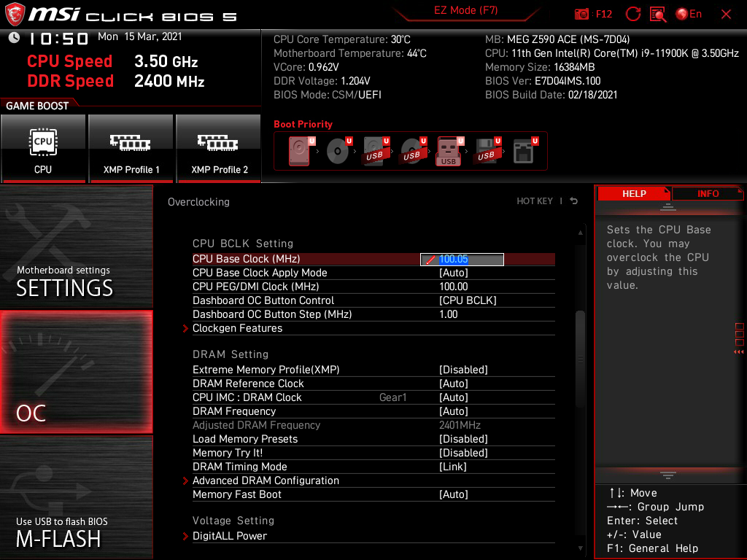Click the 'CPU BCLK Setting' section heading
Screen dimensions: 747x560
243,244
